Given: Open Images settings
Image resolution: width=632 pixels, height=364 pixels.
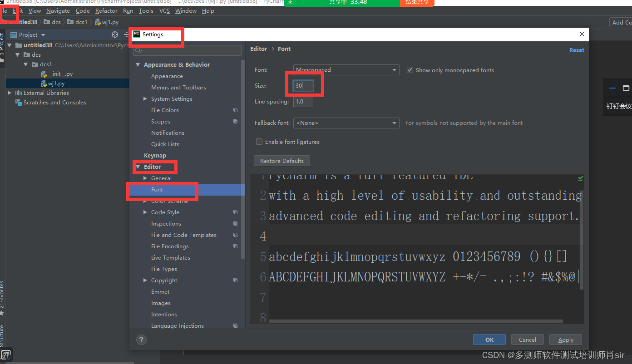Looking at the screenshot, I should pos(161,303).
